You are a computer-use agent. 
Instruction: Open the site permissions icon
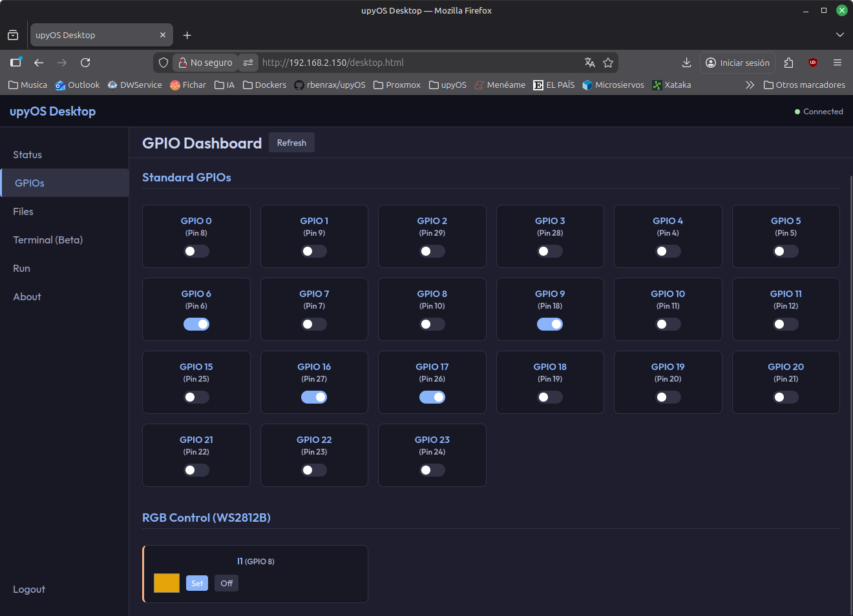coord(248,63)
